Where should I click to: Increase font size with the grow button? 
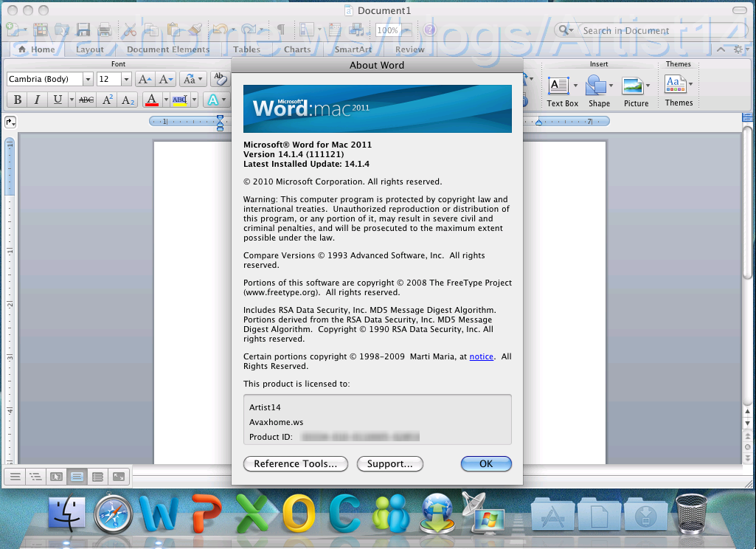144,79
